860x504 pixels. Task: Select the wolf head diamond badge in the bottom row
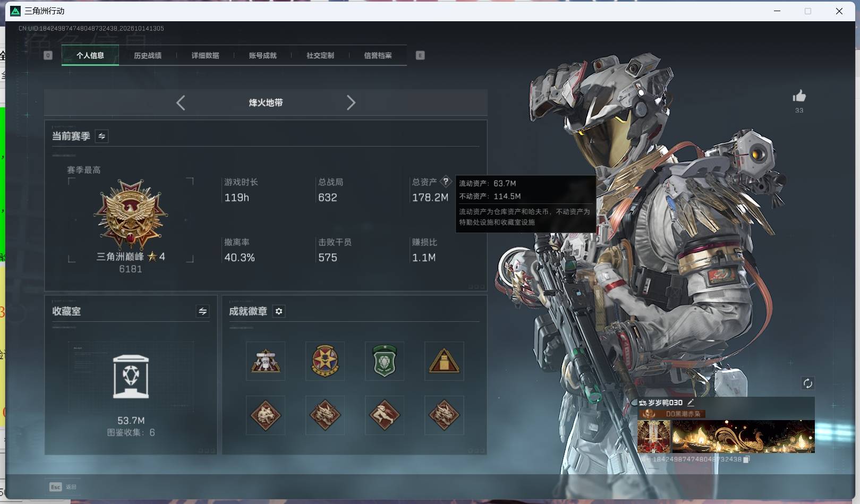coord(266,415)
